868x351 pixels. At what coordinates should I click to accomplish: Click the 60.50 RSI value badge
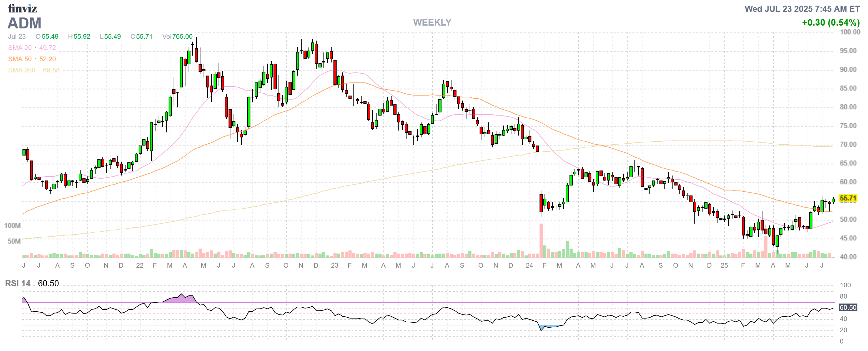[847, 307]
